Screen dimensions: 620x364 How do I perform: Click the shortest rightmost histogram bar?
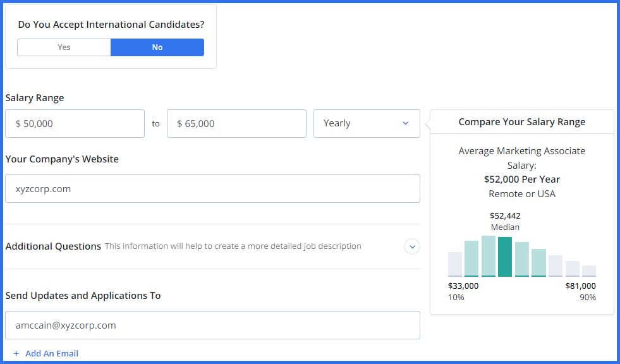[x=588, y=270]
